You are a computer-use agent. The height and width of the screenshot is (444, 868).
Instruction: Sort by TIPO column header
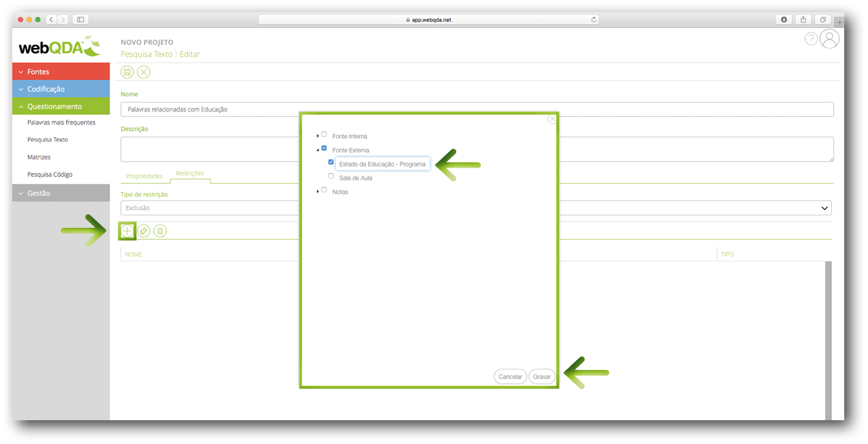[727, 254]
